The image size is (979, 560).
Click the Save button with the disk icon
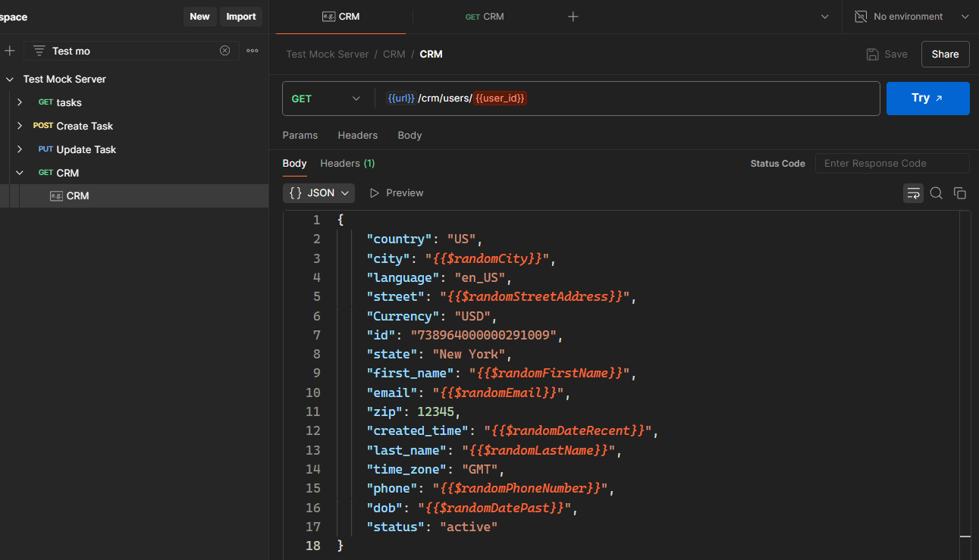pos(887,54)
